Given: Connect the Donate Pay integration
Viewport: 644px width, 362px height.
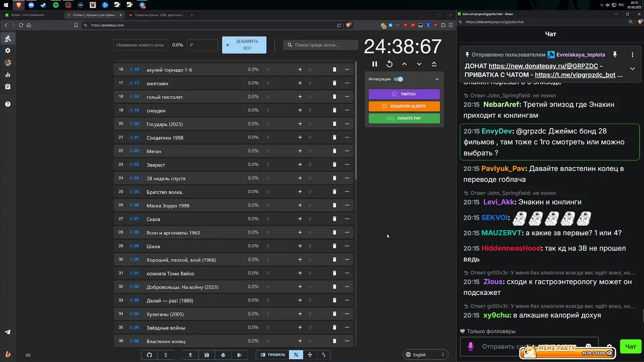Looking at the screenshot, I should coord(404,118).
